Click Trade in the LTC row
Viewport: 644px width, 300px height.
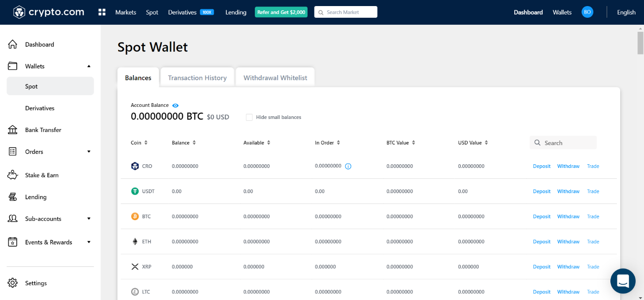593,292
